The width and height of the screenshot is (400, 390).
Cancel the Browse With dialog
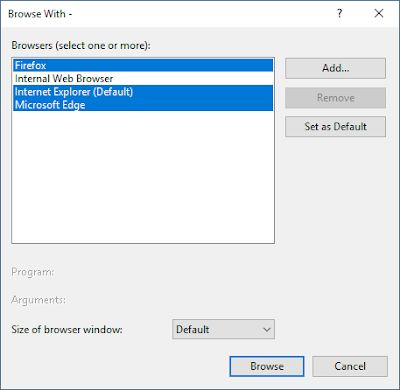pyautogui.click(x=350, y=366)
